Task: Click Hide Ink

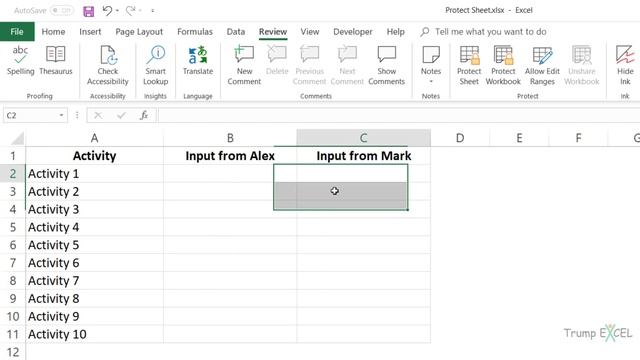Action: click(x=625, y=65)
